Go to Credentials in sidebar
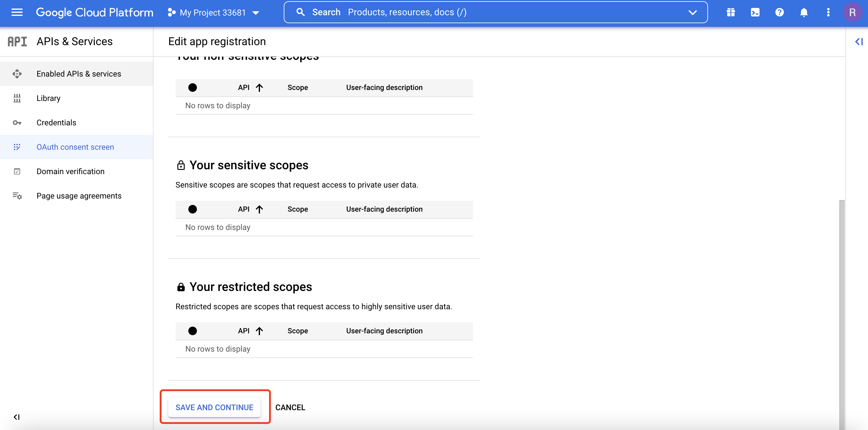 tap(56, 123)
